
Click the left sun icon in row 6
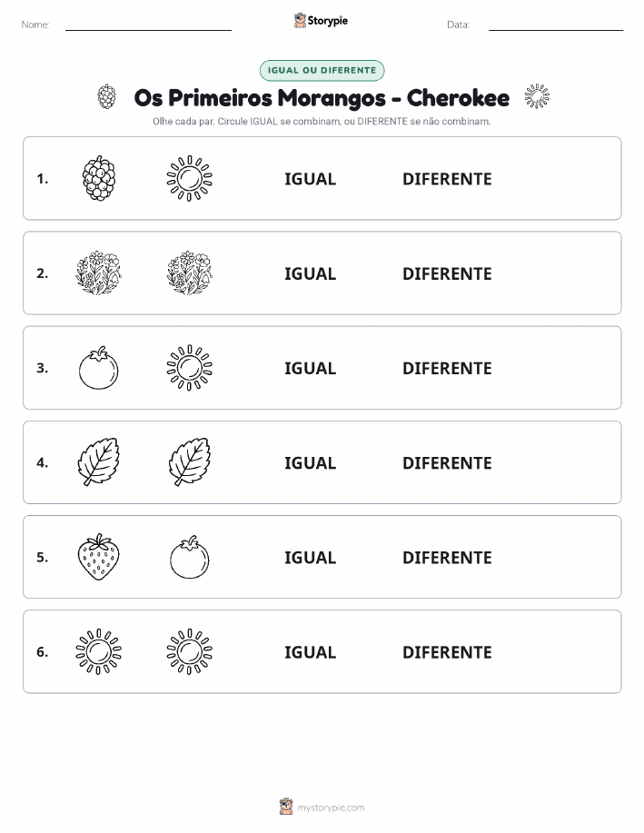click(x=99, y=651)
